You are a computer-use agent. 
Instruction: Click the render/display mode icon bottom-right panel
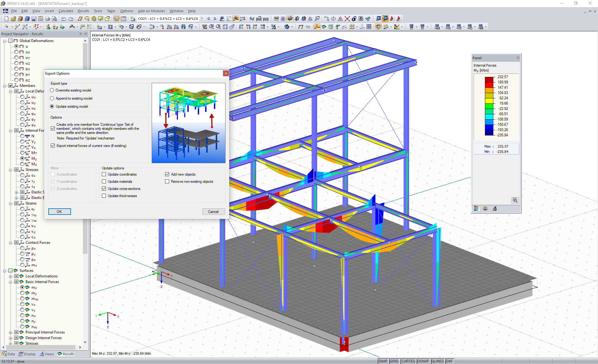(x=476, y=209)
